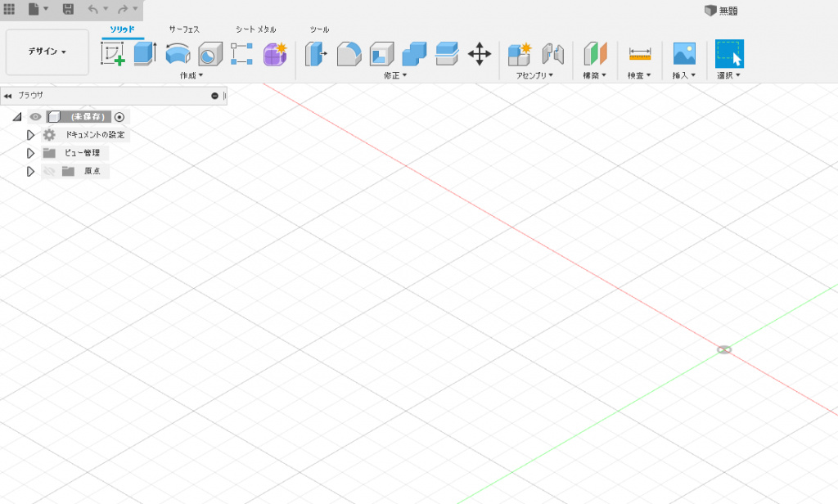
Task: Select the Offset Face tool
Action: coord(447,54)
